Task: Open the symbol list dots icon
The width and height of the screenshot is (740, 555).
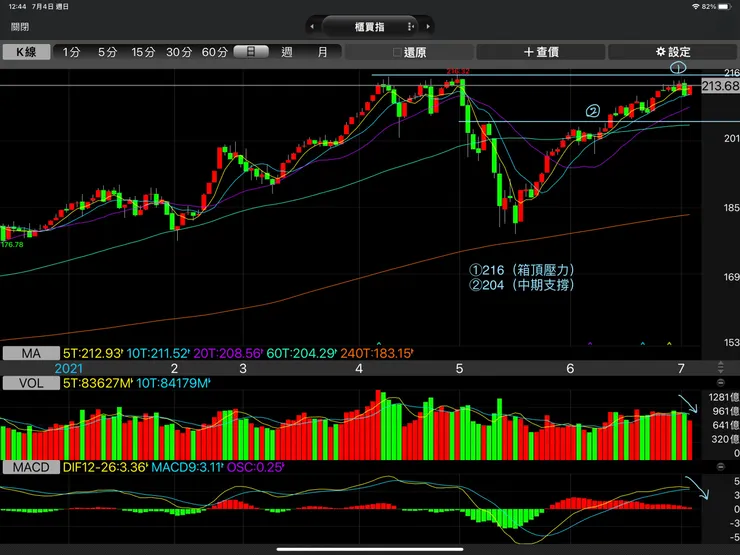Action: [411, 27]
